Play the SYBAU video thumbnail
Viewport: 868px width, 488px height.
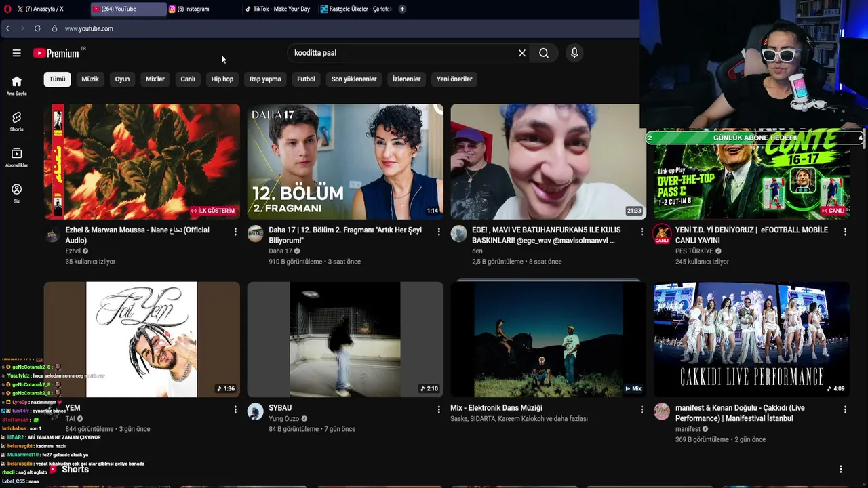345,339
